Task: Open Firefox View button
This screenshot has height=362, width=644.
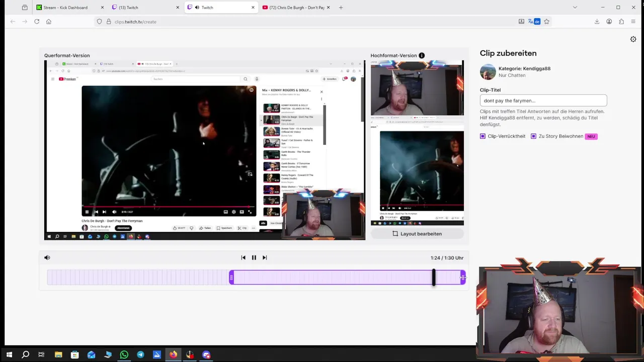Action: point(25,8)
